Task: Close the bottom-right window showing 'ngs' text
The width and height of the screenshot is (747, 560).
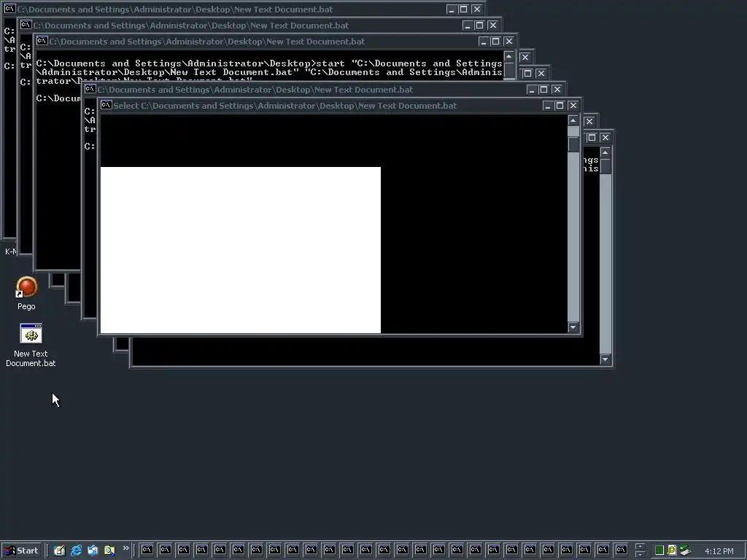Action: [x=605, y=138]
